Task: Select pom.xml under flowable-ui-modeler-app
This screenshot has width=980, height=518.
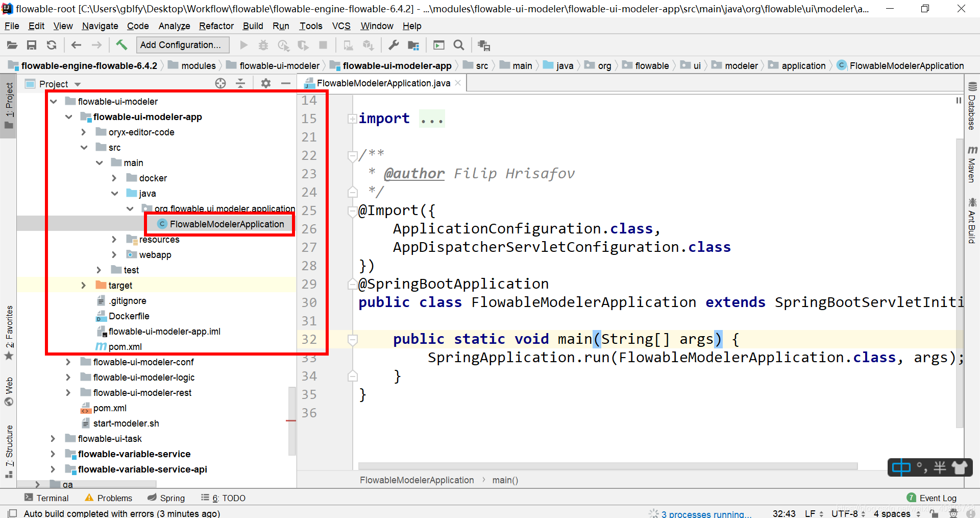Action: pyautogui.click(x=125, y=347)
